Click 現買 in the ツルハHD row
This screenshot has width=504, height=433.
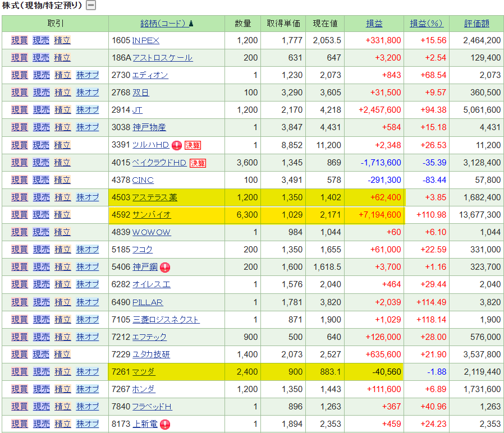pos(20,145)
